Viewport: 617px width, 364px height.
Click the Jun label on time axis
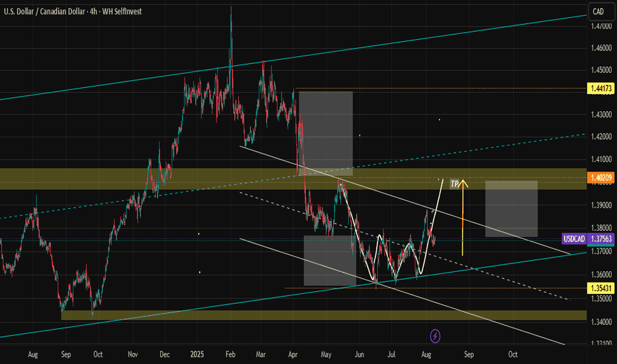pyautogui.click(x=359, y=354)
